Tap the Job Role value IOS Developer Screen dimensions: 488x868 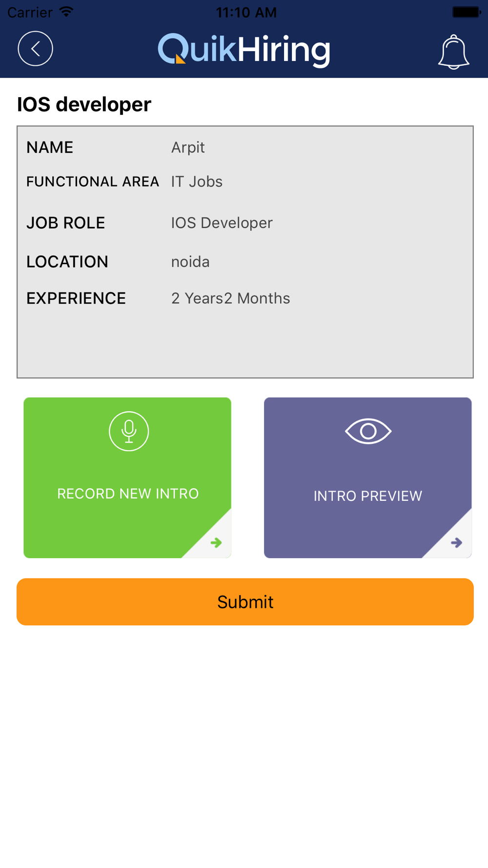[x=222, y=223]
